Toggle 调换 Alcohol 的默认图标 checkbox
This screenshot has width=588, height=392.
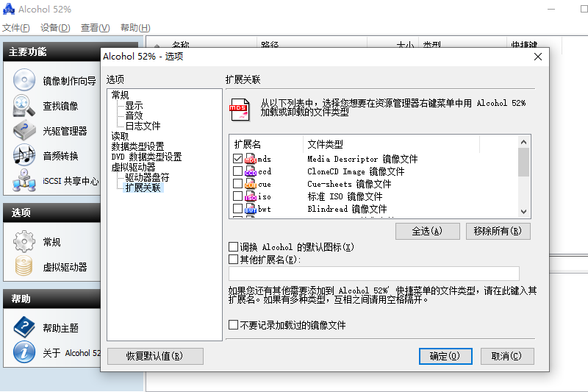tap(233, 247)
